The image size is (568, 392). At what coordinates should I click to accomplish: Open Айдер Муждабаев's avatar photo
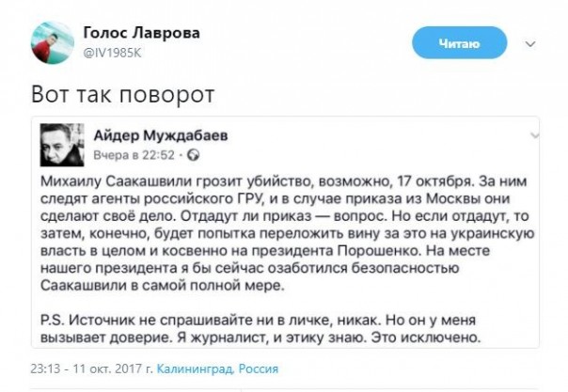coord(63,141)
